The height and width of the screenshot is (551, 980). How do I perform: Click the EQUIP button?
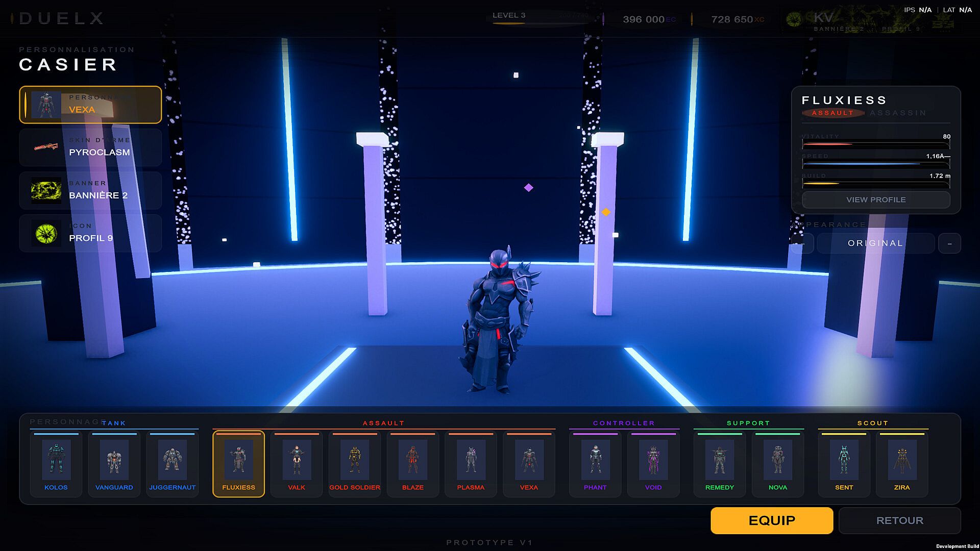[x=772, y=520]
